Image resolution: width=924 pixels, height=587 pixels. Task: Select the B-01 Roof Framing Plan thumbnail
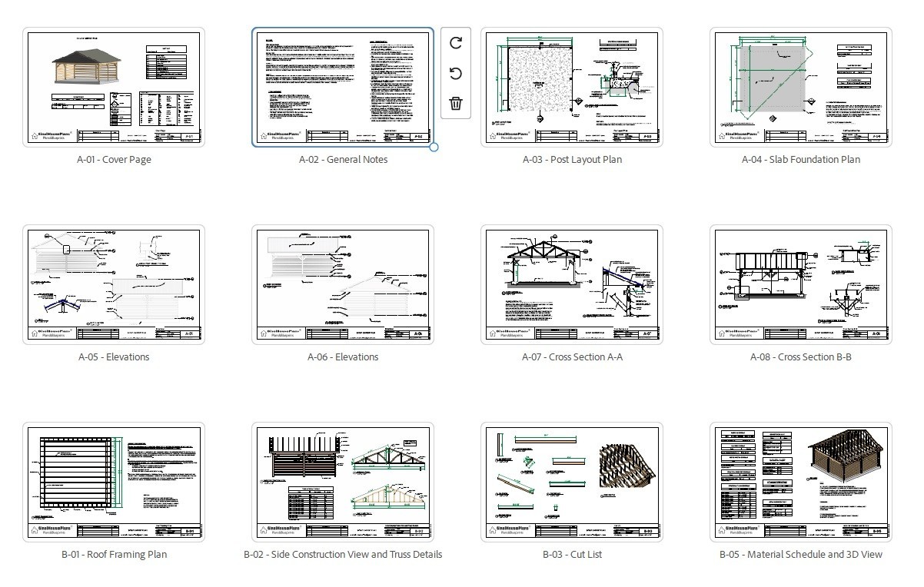coord(114,482)
